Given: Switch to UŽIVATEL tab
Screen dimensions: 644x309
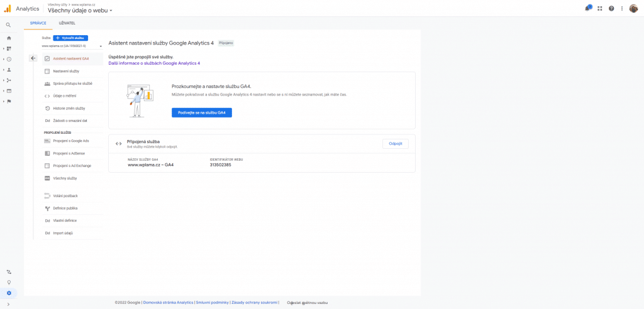Looking at the screenshot, I should [67, 23].
